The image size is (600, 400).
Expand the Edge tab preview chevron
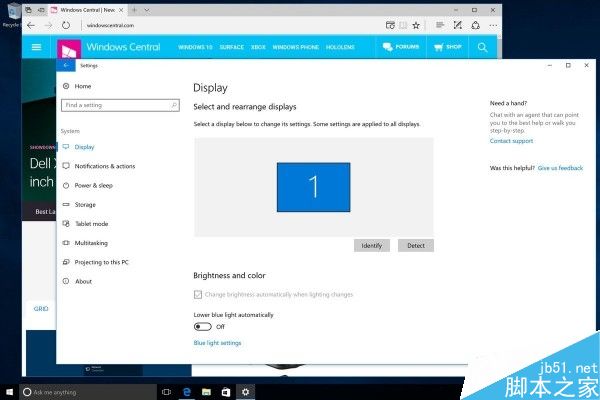click(x=147, y=10)
